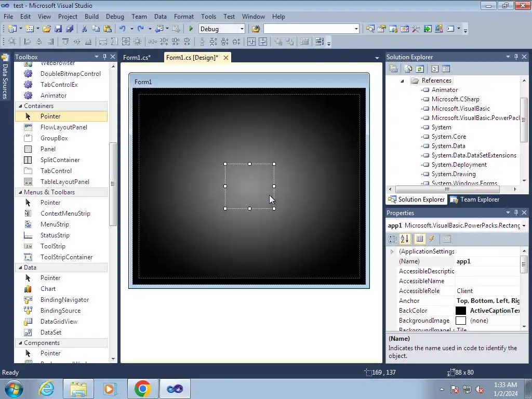
Task: Open Data Sources side tab
Action: pos(5,77)
